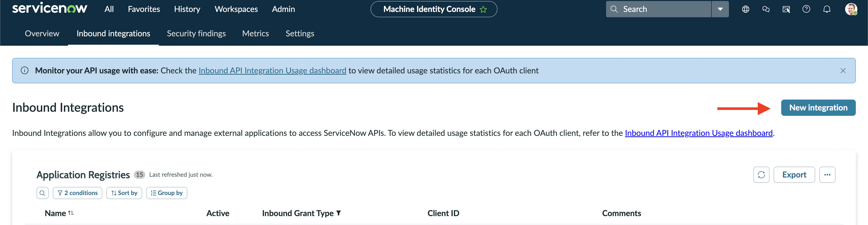
Task: Open the Group by options
Action: [166, 193]
